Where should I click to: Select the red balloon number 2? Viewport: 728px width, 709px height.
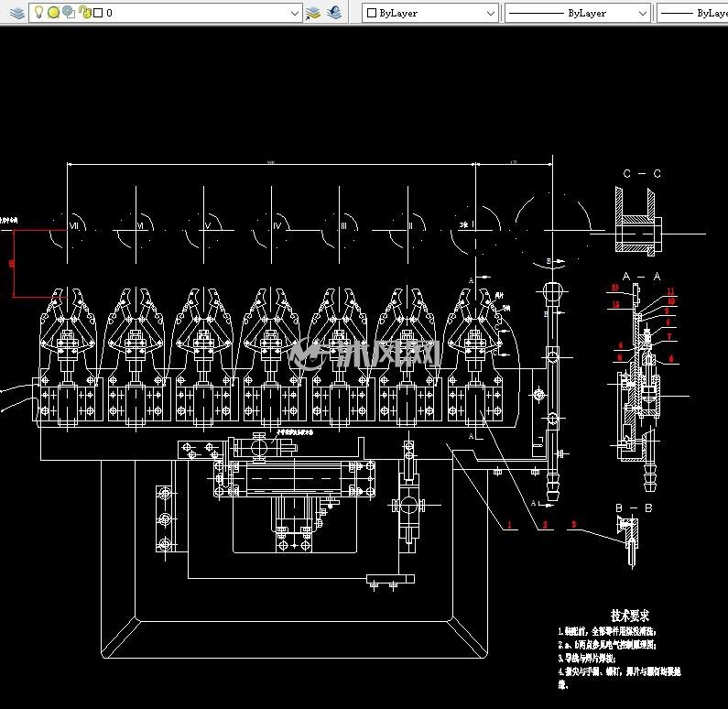[545, 525]
